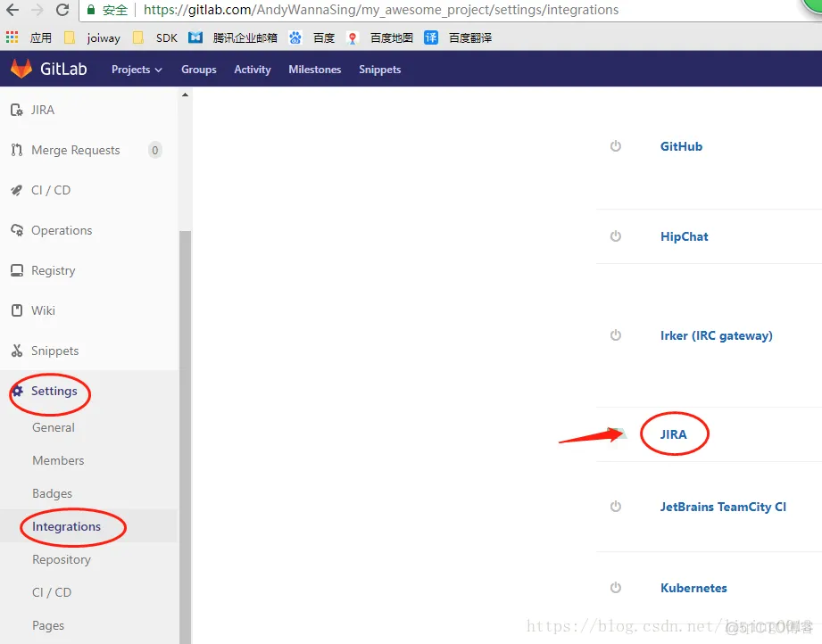Click the browser back arrow
The image size is (822, 644).
[x=12, y=10]
